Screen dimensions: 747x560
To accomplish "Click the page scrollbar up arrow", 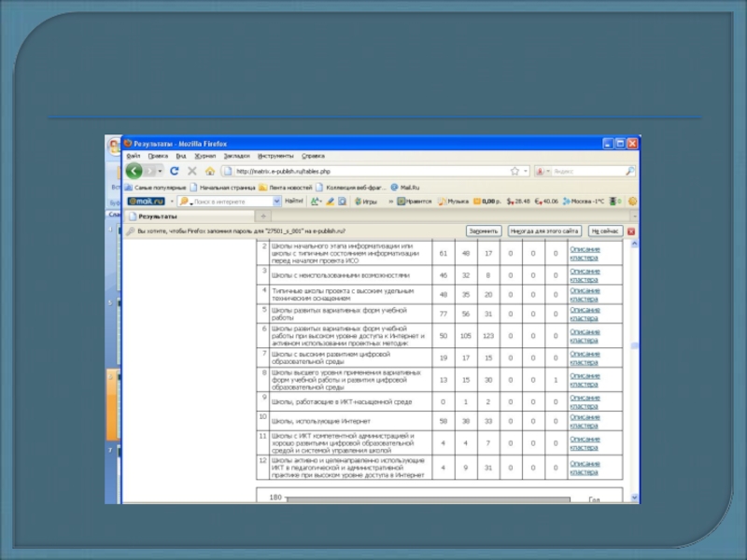I will (x=634, y=244).
